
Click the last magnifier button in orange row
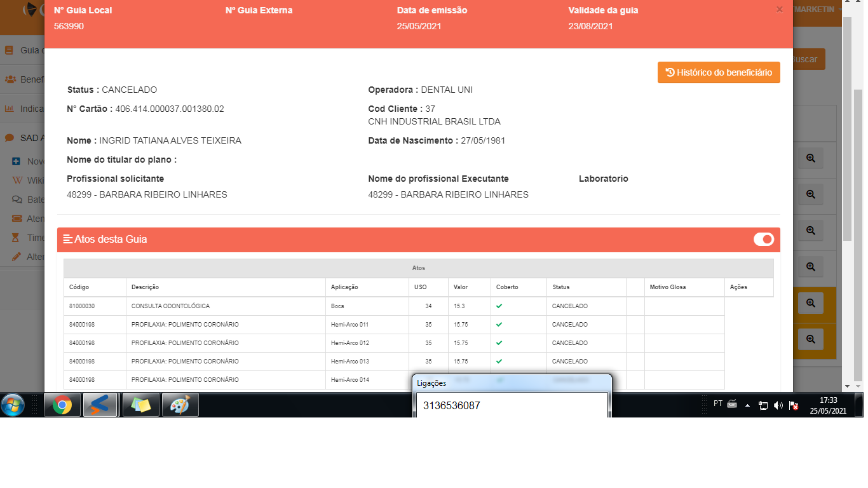coord(810,339)
